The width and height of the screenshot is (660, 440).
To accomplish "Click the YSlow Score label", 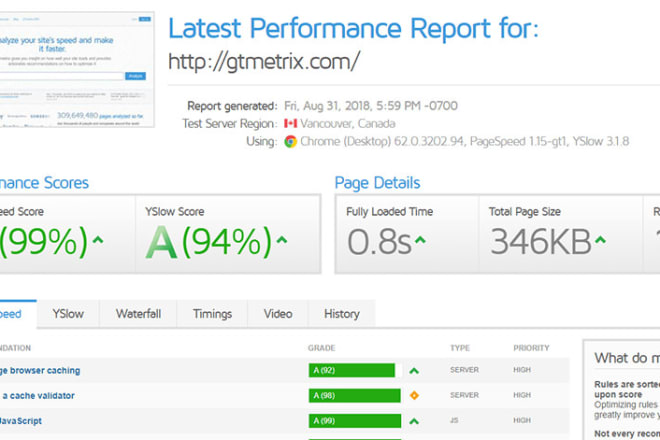I will click(175, 211).
